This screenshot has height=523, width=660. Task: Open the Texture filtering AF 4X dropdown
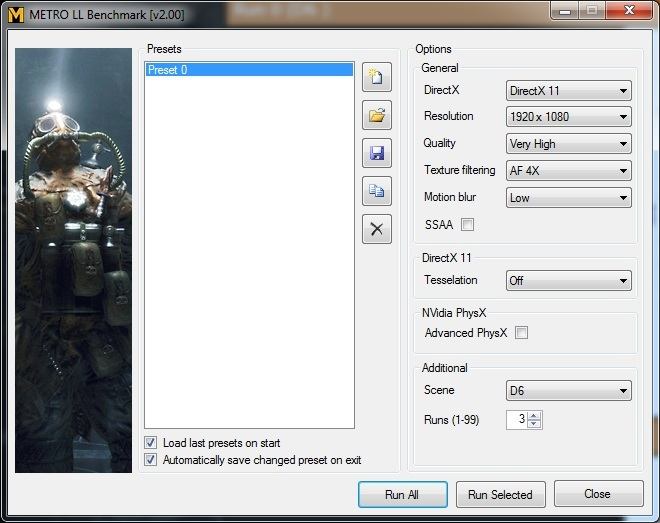pos(569,170)
